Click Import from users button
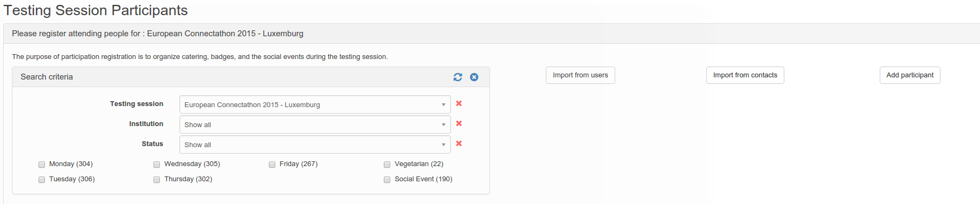The height and width of the screenshot is (204, 980). coord(581,75)
